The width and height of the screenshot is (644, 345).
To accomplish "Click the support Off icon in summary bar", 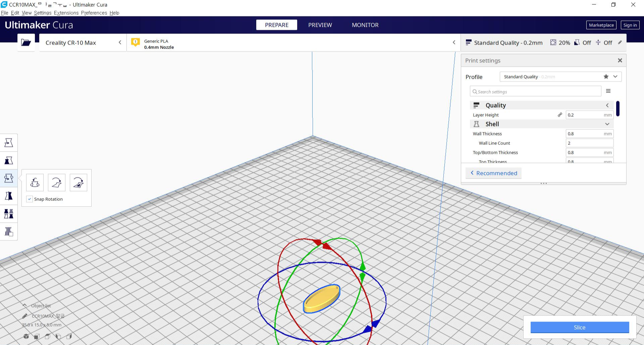I will click(x=577, y=43).
